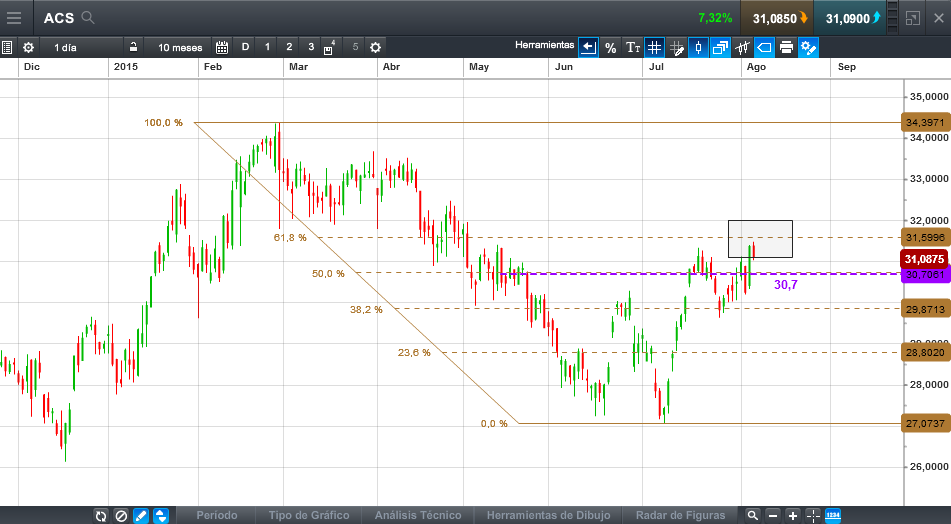The image size is (951, 524).
Task: Open the '1 día' interval dropdown
Action: click(65, 47)
